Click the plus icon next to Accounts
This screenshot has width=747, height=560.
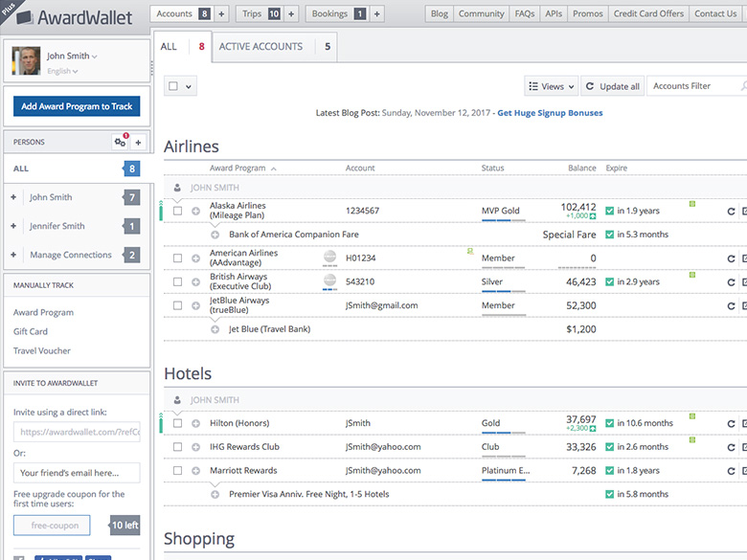click(x=221, y=13)
